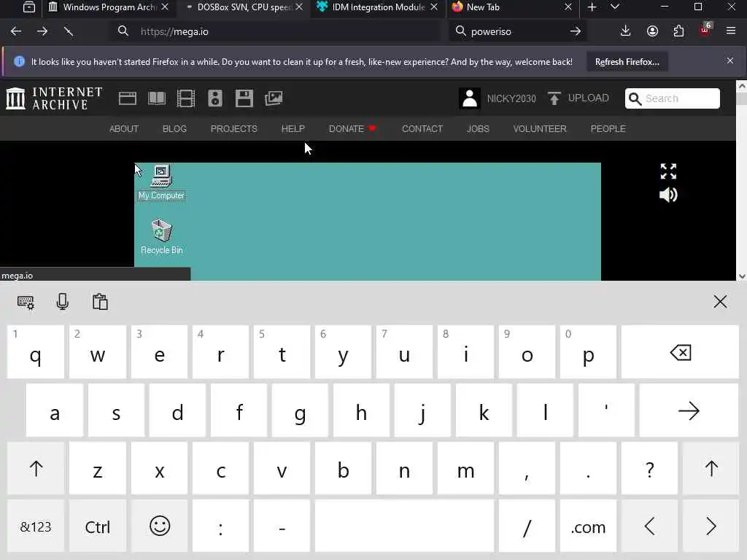Open the ABOUT link
Image resolution: width=747 pixels, height=560 pixels.
pos(124,128)
